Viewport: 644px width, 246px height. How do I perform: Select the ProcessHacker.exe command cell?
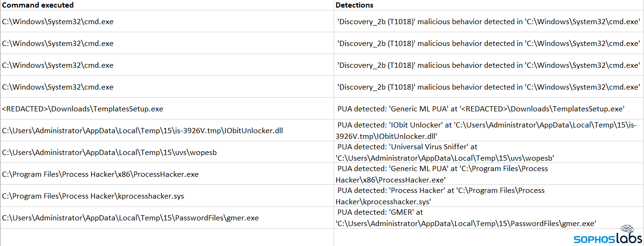point(100,174)
